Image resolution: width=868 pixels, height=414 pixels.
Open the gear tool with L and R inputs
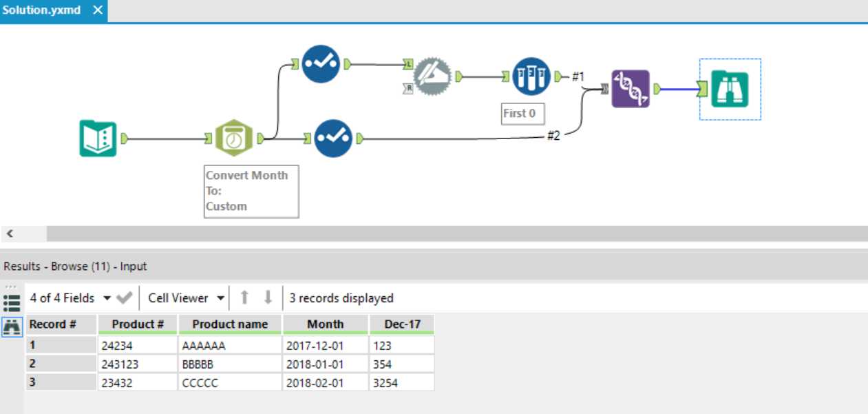tap(432, 76)
